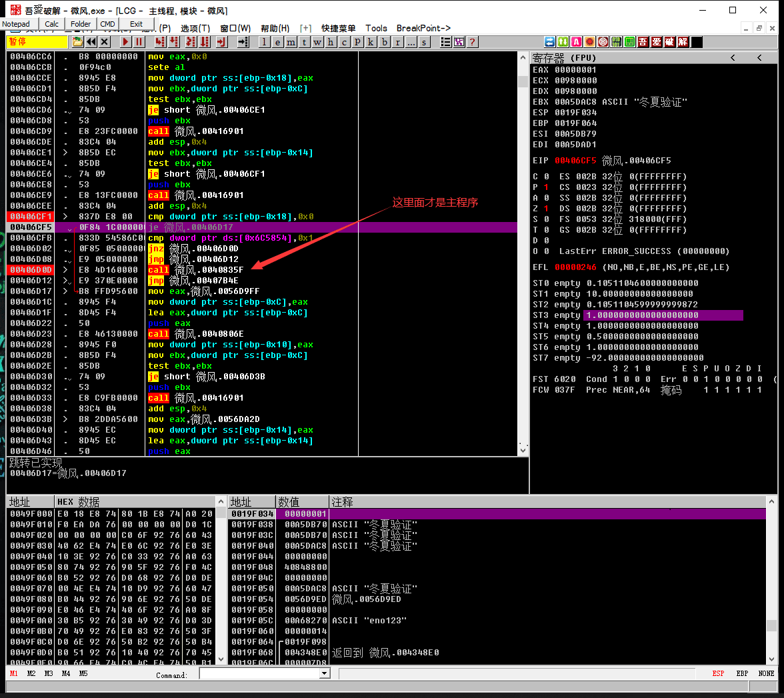Click the EBP stack mode button
The height and width of the screenshot is (698, 784).
(742, 673)
